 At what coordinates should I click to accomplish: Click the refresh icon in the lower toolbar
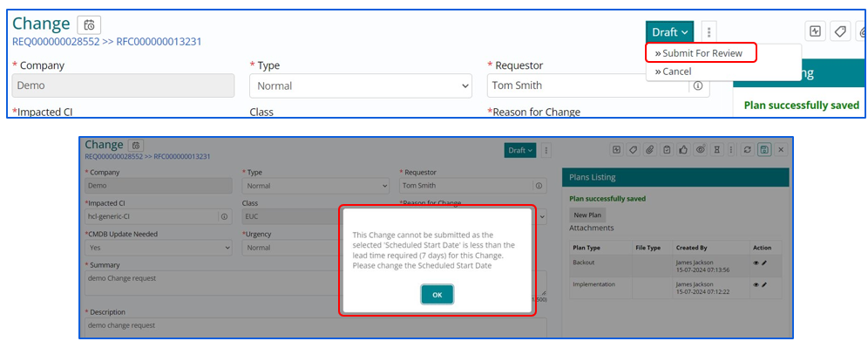(748, 150)
